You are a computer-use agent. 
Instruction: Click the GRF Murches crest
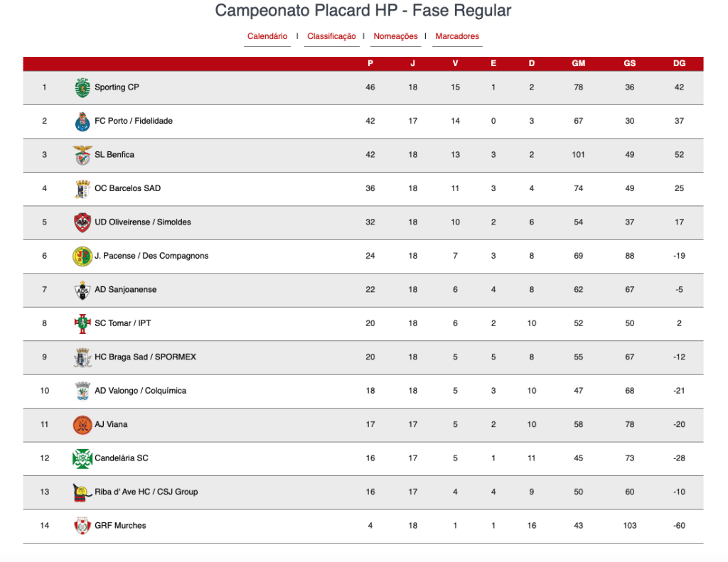(x=82, y=526)
